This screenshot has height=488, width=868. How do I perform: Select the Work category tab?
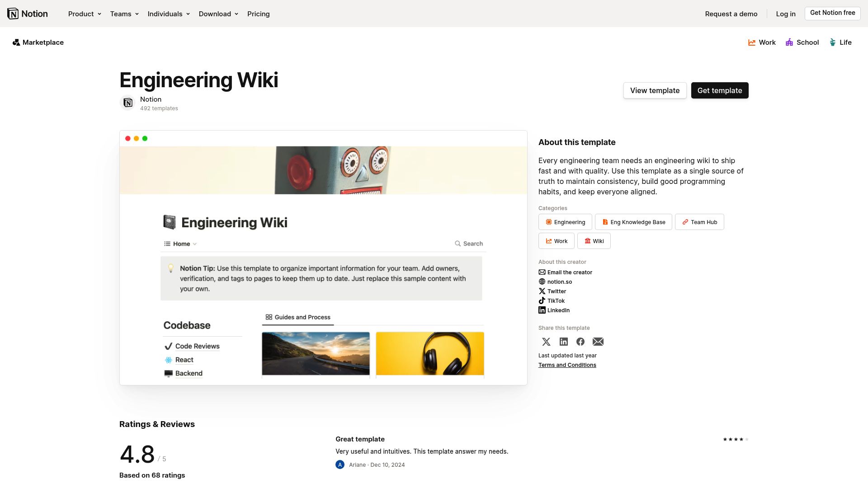[x=762, y=42]
